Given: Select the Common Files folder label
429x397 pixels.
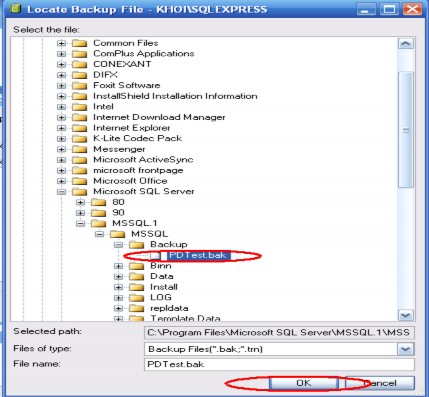Looking at the screenshot, I should (126, 43).
